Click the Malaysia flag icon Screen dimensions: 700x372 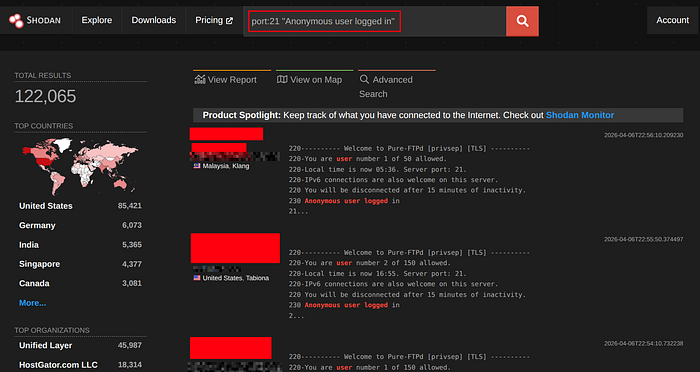(x=197, y=166)
